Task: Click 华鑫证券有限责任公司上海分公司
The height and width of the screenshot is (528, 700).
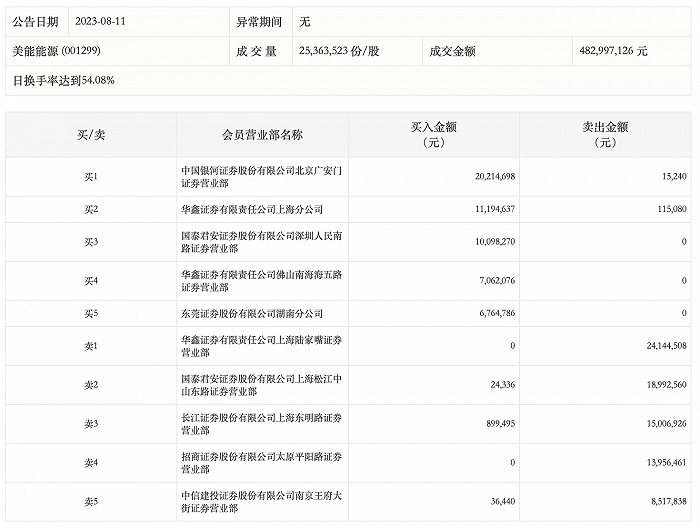Action: (252, 209)
